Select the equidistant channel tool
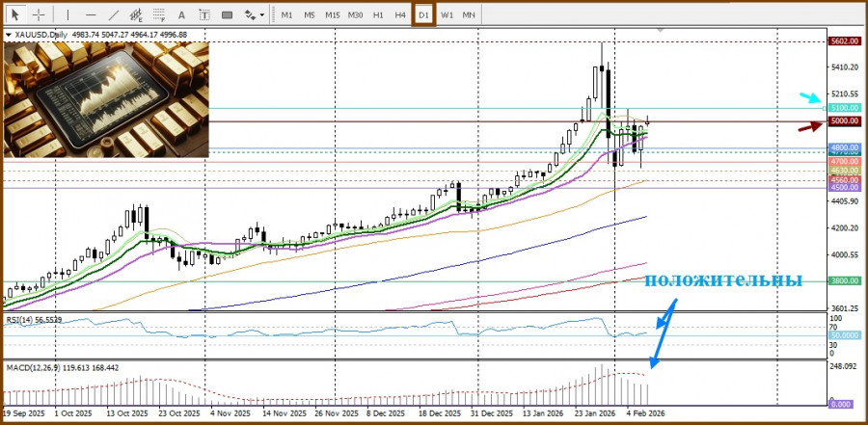 (136, 14)
